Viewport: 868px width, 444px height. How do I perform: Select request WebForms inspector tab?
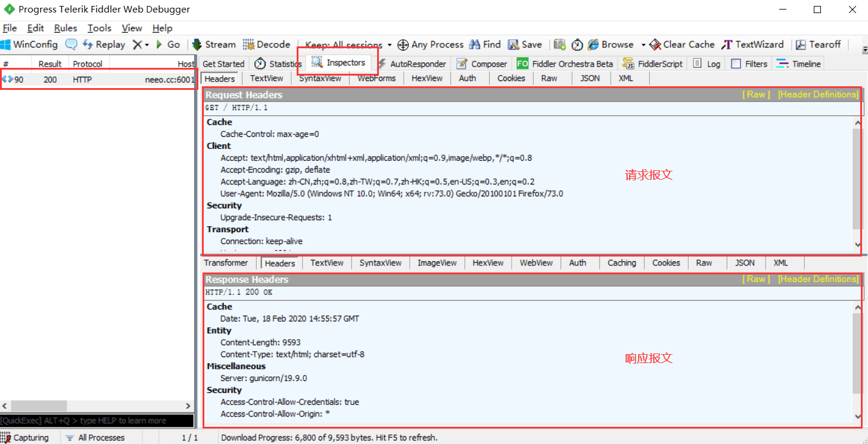(x=377, y=79)
